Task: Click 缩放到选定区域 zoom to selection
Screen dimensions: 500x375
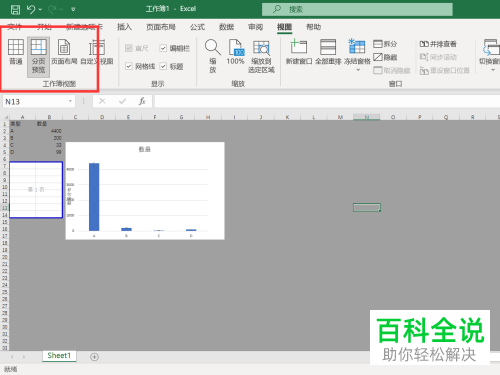Action: pyautogui.click(x=261, y=56)
